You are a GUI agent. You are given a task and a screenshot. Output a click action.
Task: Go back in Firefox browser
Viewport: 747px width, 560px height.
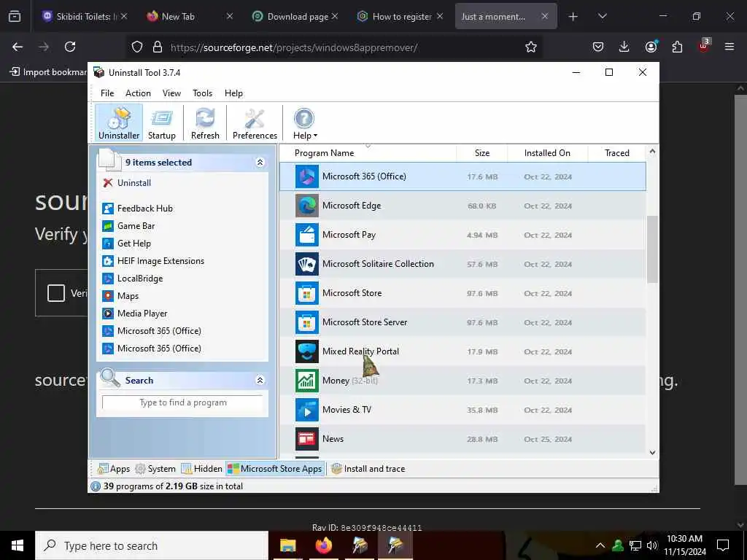[x=18, y=47]
